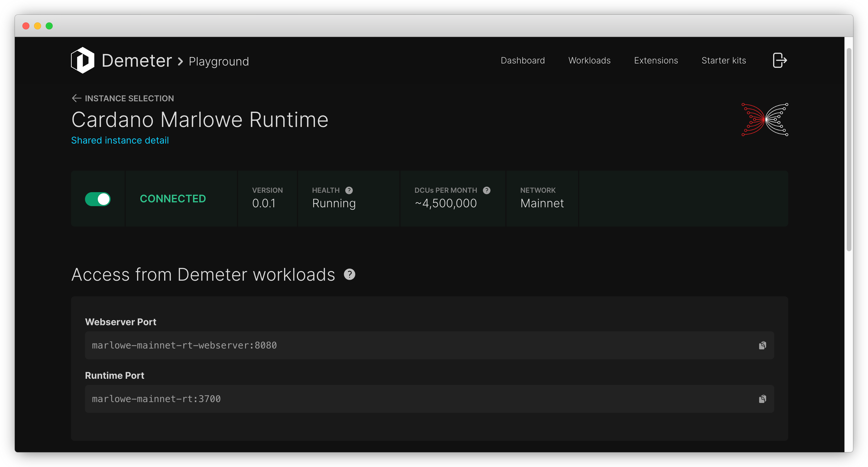This screenshot has width=868, height=467.
Task: Click the page vertical scrollbar
Action: pos(849,150)
